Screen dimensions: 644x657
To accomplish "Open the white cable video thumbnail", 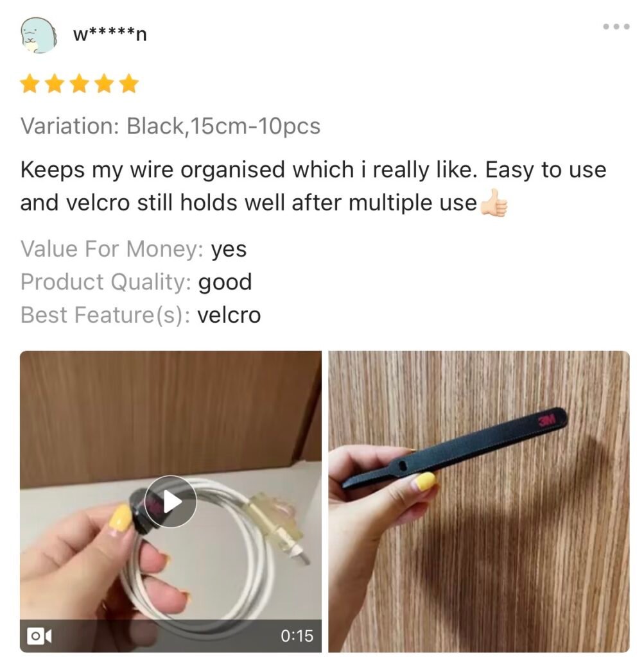I will 171,501.
